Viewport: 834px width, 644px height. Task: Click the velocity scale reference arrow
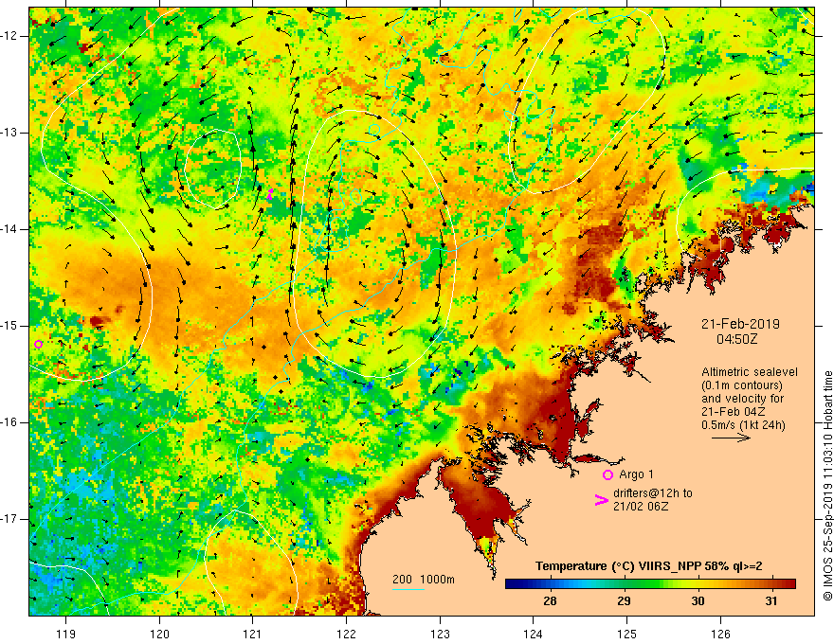[731, 438]
